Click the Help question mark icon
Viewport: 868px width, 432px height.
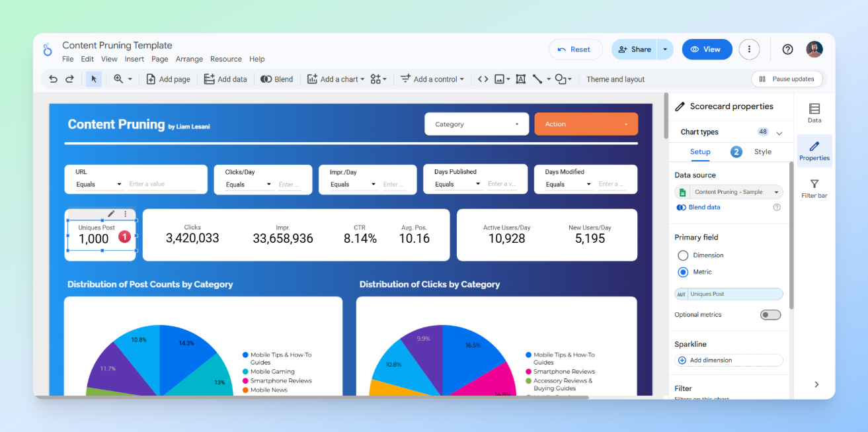(787, 49)
